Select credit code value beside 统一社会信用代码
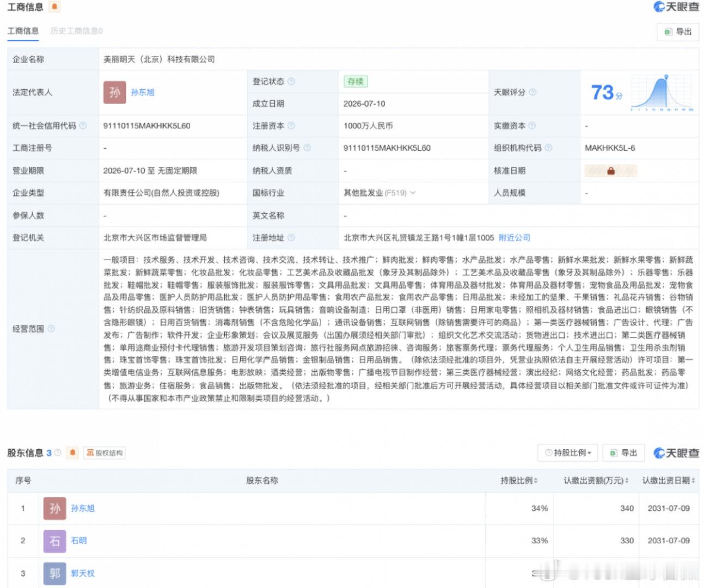The height and width of the screenshot is (588, 704). click(x=147, y=126)
